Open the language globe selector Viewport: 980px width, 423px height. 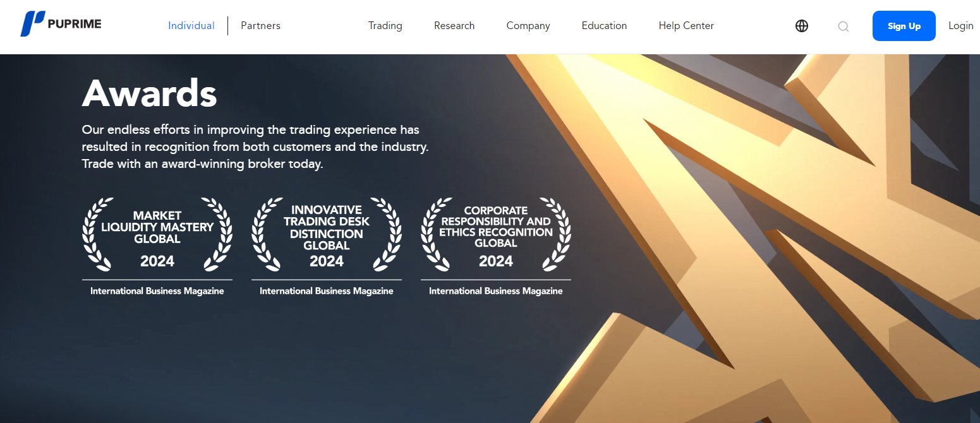(x=802, y=26)
